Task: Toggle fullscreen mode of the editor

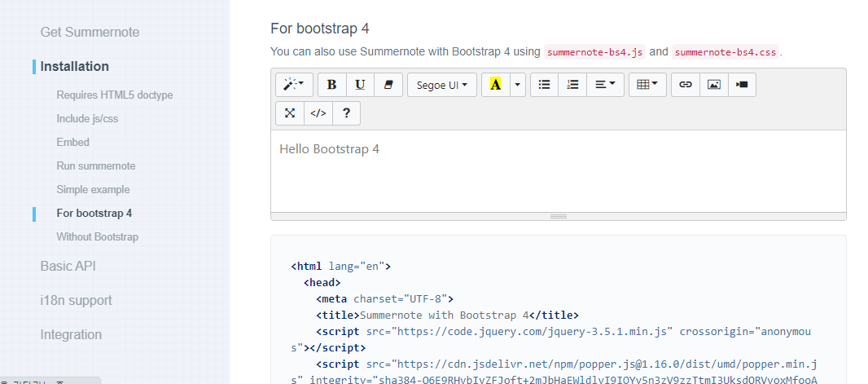Action: pos(290,113)
